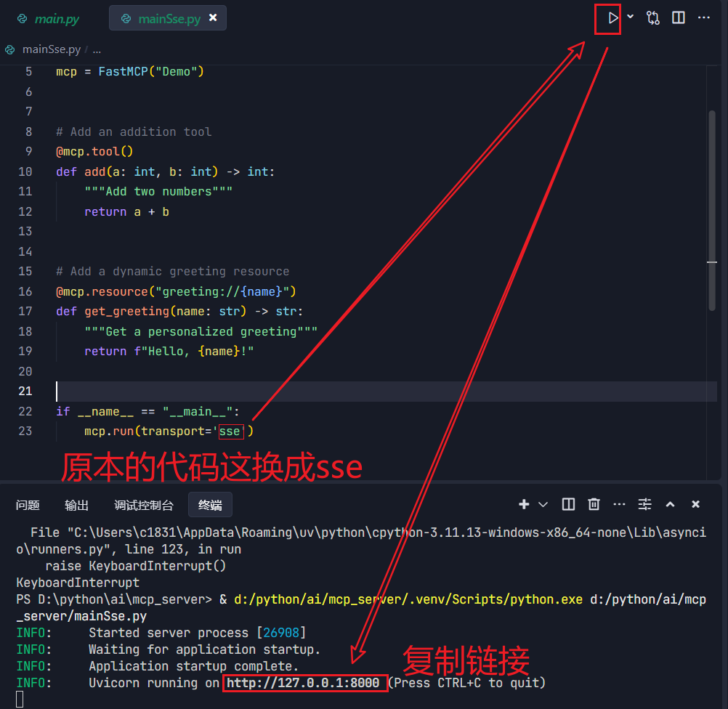Click runners.py file path in traceback
This screenshot has width=728, height=709.
point(361,541)
